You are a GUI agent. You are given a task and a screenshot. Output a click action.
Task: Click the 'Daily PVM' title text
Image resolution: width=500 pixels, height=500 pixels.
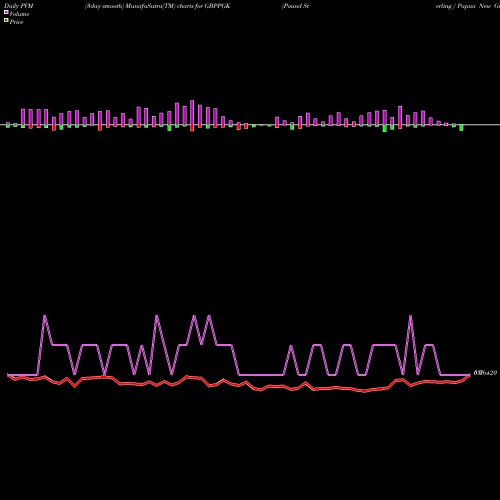coord(19,6)
